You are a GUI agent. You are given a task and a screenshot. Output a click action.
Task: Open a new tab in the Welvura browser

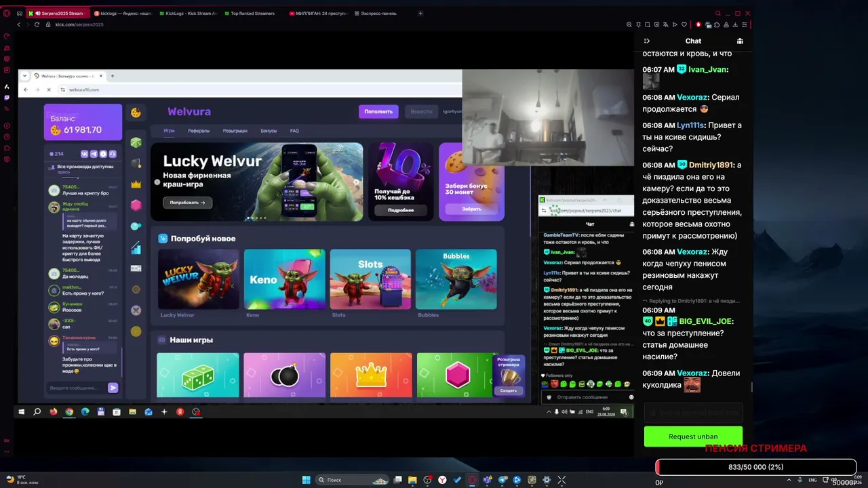pos(113,76)
